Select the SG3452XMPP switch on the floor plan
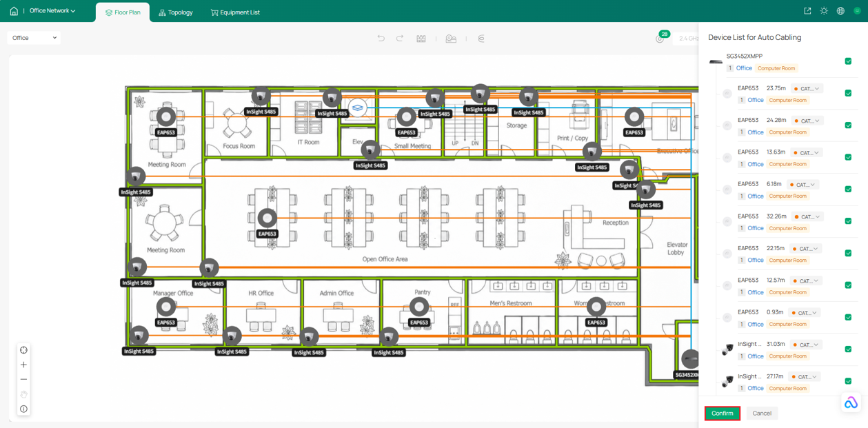 click(x=690, y=359)
